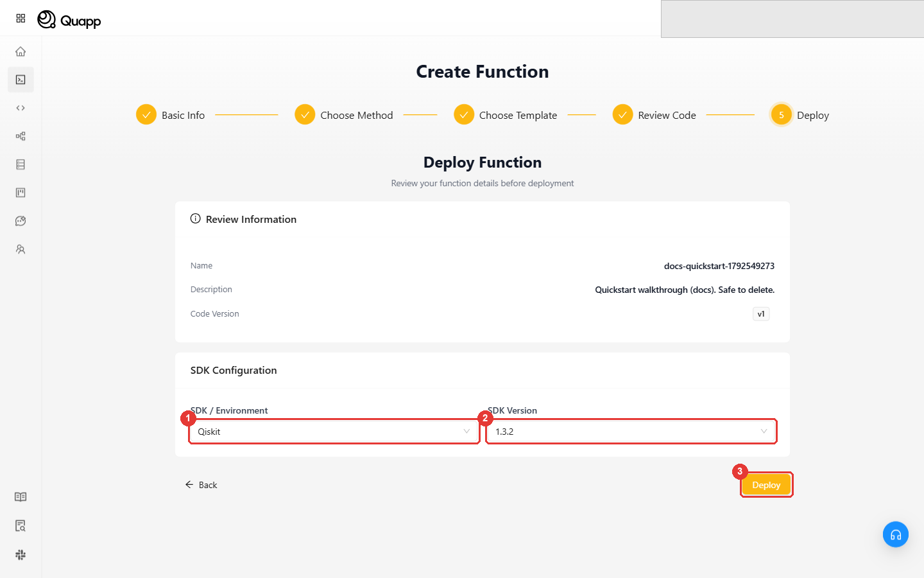Go to the Home sidebar icon
Viewport: 924px width, 578px height.
(x=21, y=51)
